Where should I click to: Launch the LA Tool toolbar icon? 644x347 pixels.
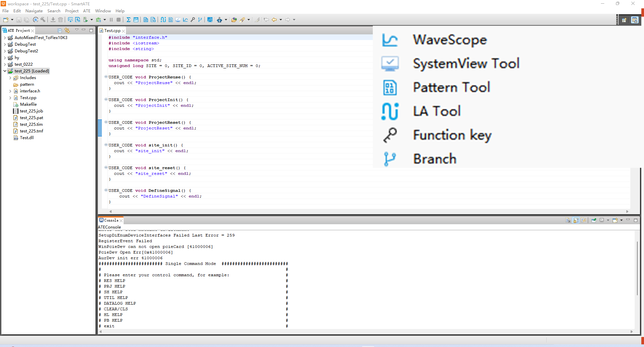click(x=163, y=20)
